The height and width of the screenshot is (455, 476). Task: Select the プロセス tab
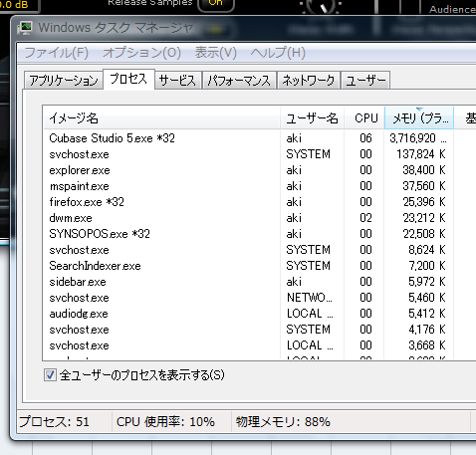point(128,79)
